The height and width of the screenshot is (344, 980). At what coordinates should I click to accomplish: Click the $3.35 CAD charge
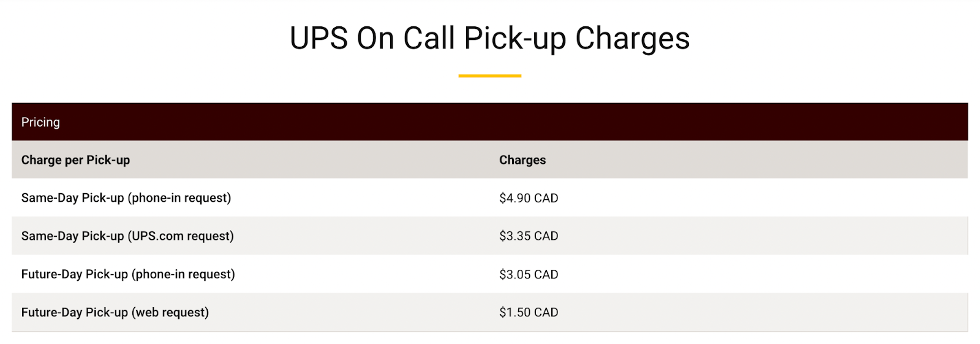[x=529, y=236]
